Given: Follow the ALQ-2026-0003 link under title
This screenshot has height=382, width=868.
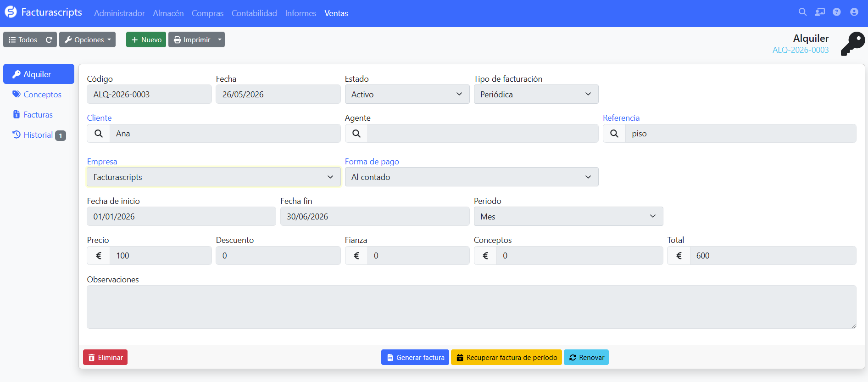Looking at the screenshot, I should [801, 50].
